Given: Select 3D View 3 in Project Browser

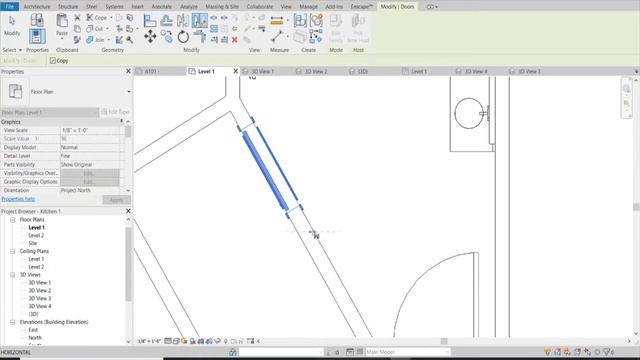Looking at the screenshot, I should click(40, 298).
